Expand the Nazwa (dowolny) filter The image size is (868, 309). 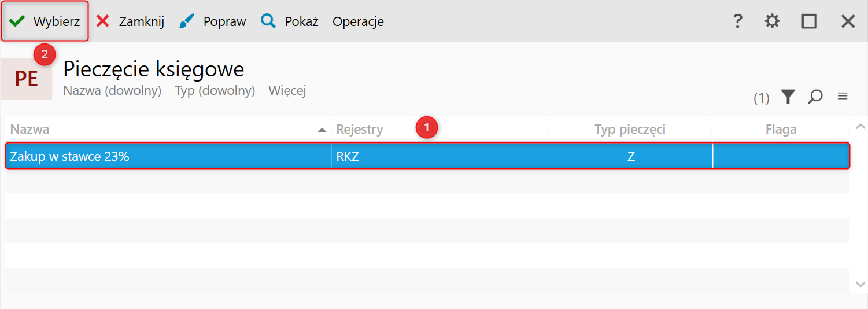112,91
